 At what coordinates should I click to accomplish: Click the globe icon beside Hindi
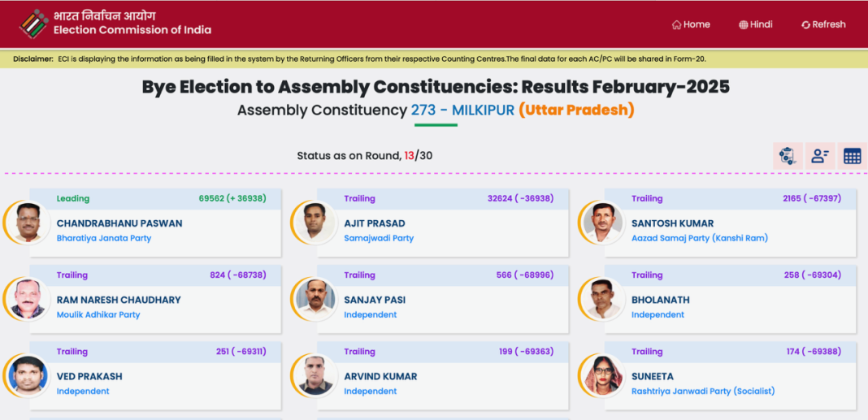click(x=744, y=25)
